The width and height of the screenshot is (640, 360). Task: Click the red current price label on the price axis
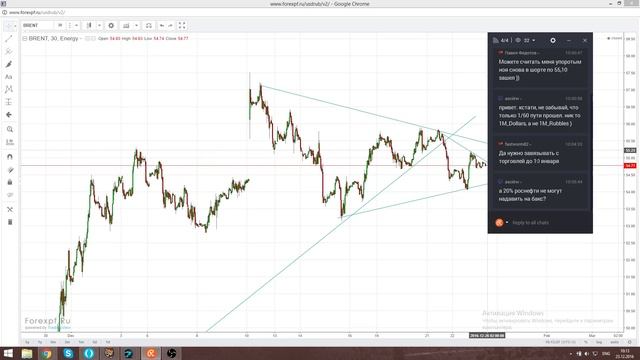coord(630,166)
